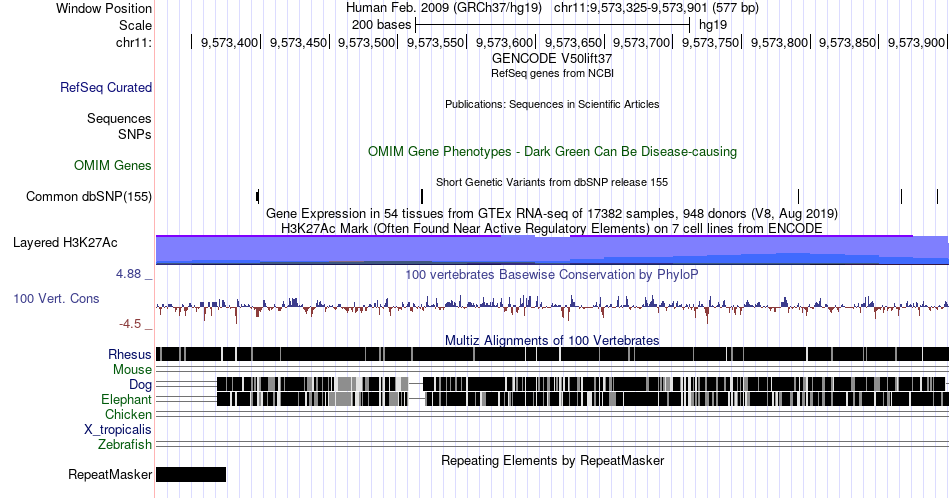The width and height of the screenshot is (950, 498).
Task: Click the Dog alignment label
Action: point(141,385)
